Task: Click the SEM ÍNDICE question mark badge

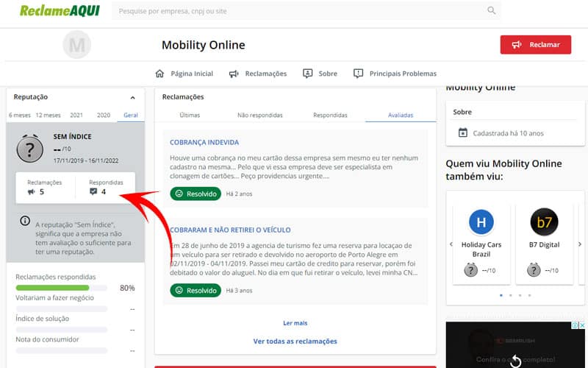Action: [x=30, y=149]
